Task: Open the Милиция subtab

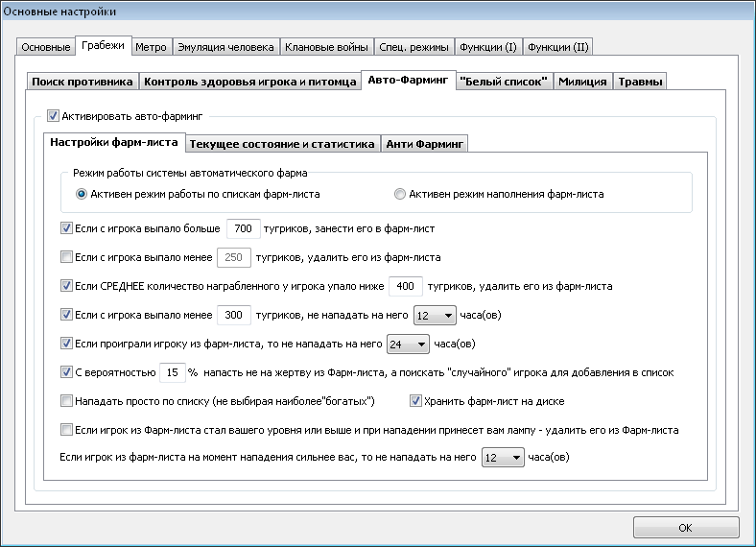Action: 582,82
